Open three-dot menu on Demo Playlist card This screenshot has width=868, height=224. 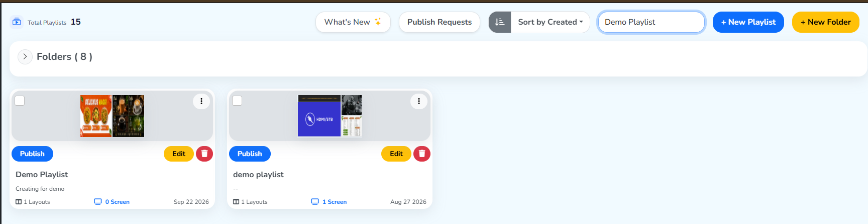tap(201, 101)
